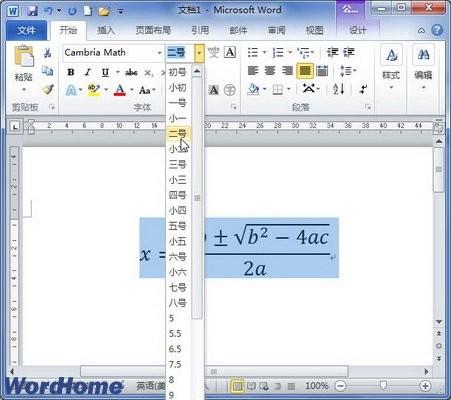Click the decrease indent icon

pyautogui.click(x=332, y=53)
